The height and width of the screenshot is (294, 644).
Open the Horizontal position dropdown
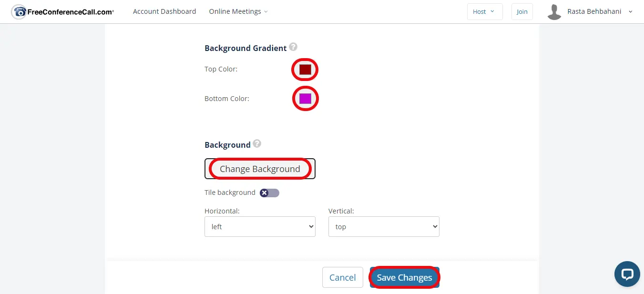pos(260,227)
